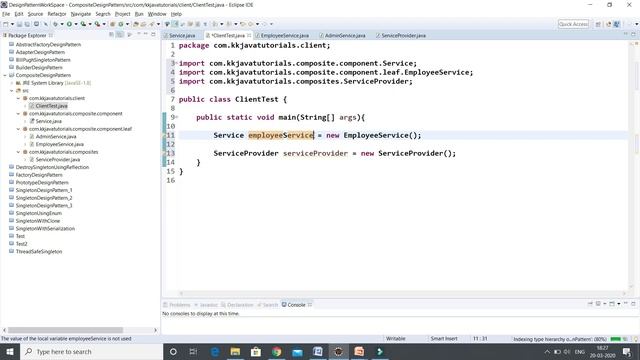640x360 pixels.
Task: Collapse All in Package Explorer
Action: 111,35
